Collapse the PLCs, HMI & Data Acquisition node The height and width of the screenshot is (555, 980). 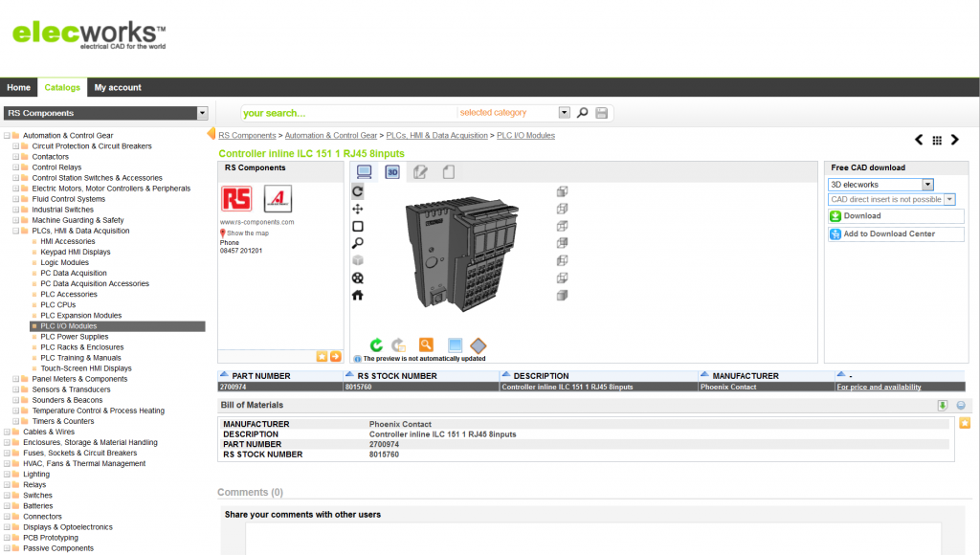click(x=15, y=232)
